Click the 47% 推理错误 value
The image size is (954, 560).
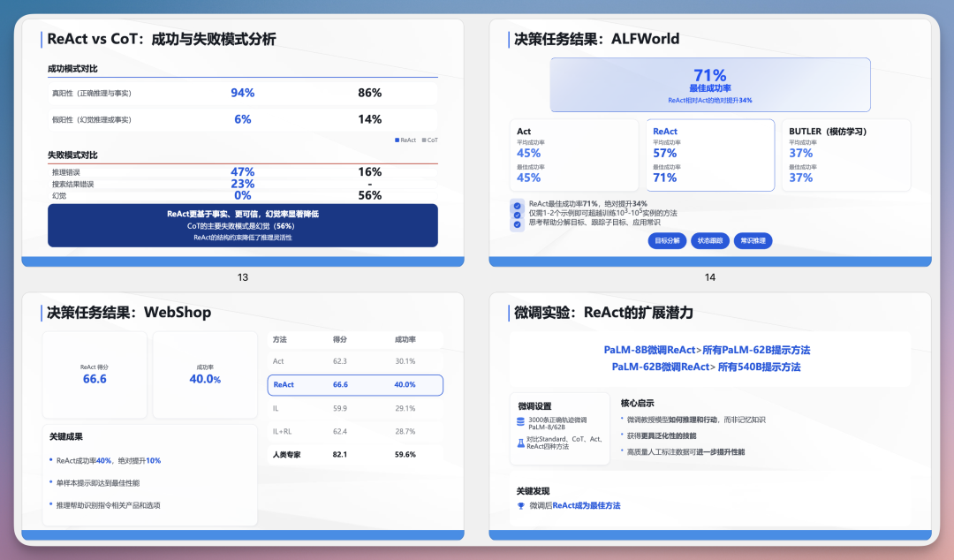(243, 172)
